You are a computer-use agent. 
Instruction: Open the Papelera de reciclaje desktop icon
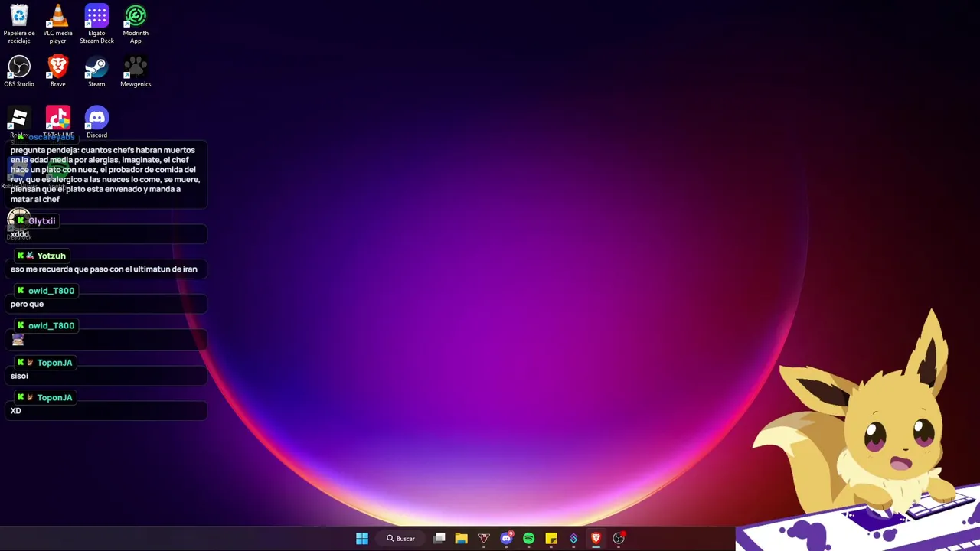pyautogui.click(x=19, y=24)
